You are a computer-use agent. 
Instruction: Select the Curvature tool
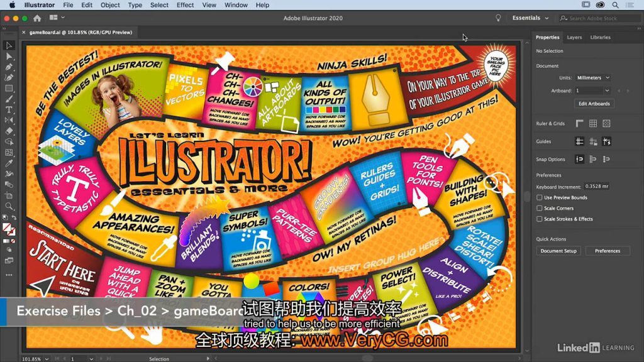point(9,77)
